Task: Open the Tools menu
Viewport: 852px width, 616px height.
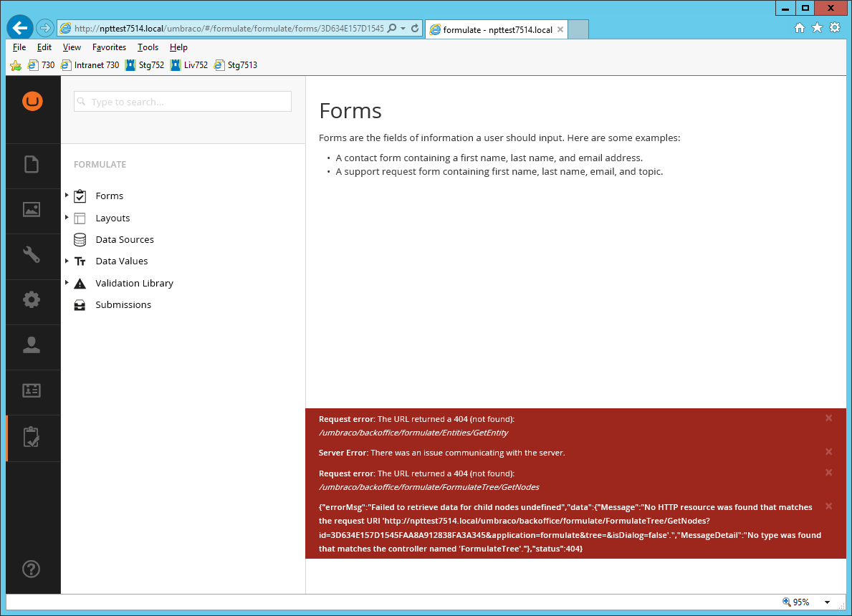Action: pos(148,47)
